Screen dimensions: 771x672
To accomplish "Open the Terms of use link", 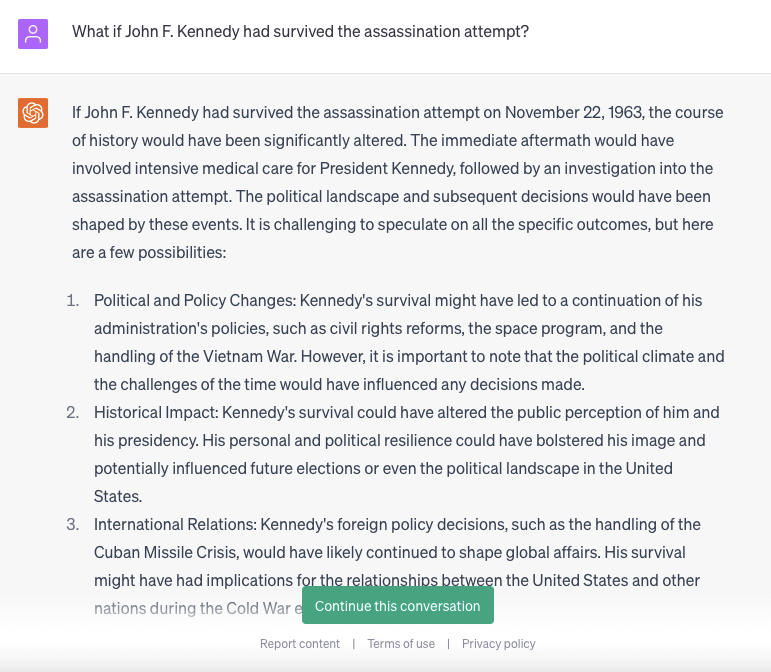I will coord(401,643).
